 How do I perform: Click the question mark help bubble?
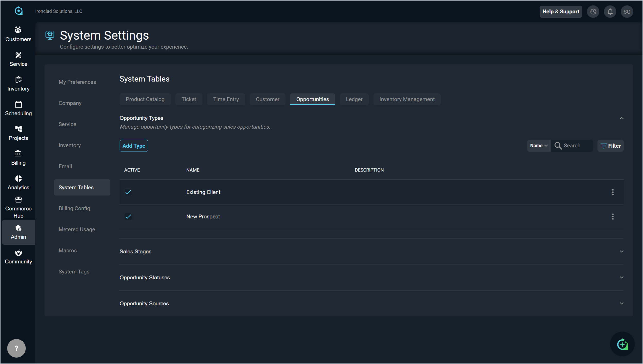tap(16, 348)
